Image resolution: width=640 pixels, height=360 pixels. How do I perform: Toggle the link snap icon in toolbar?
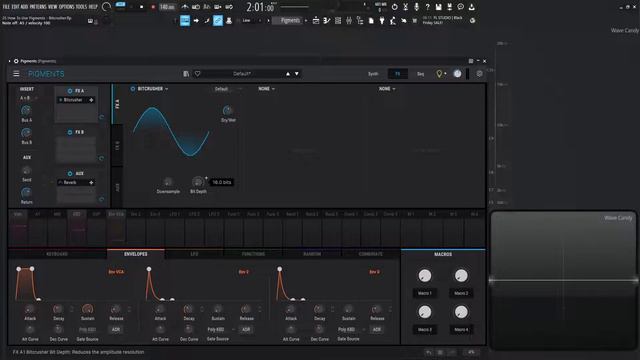coord(218,20)
